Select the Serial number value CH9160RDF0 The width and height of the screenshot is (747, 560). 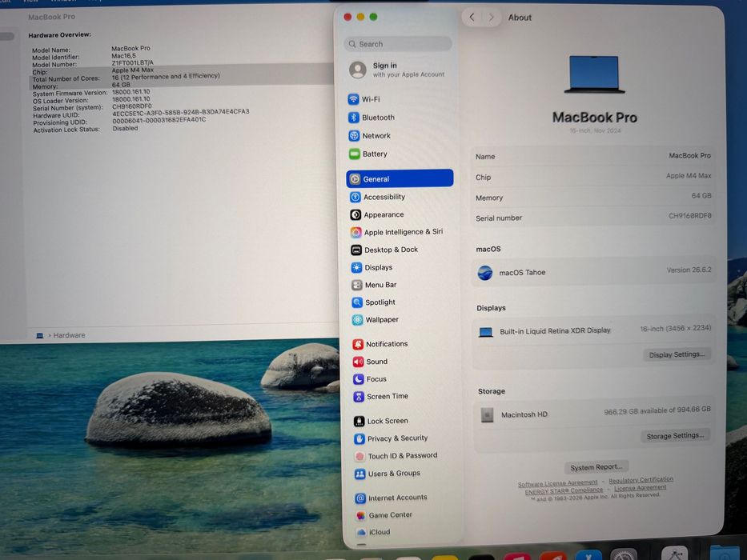pos(690,216)
